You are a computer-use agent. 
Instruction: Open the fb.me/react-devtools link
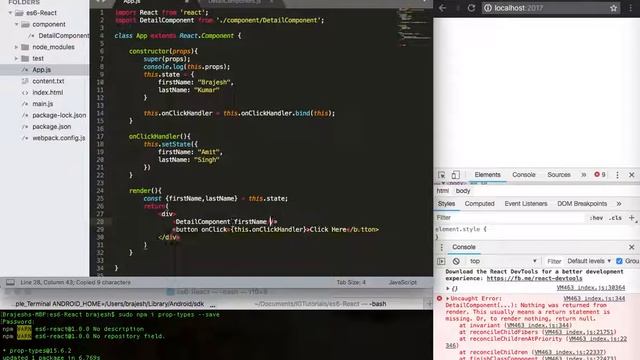pos(534,278)
